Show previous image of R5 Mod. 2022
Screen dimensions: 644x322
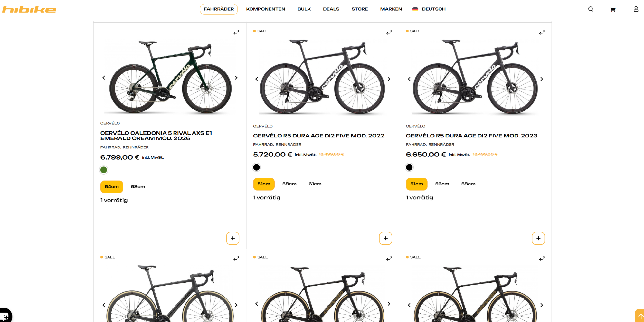257,79
